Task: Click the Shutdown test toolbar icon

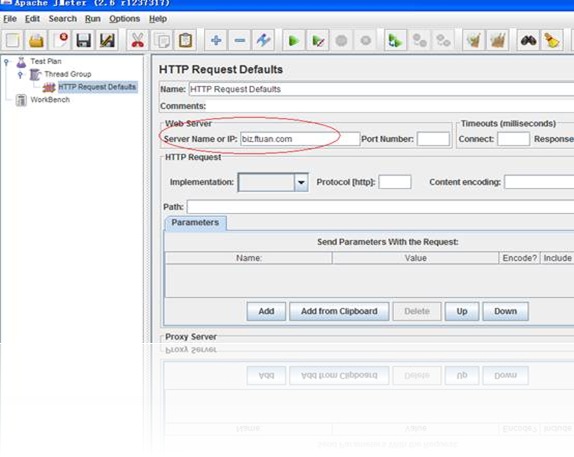Action: point(365,40)
